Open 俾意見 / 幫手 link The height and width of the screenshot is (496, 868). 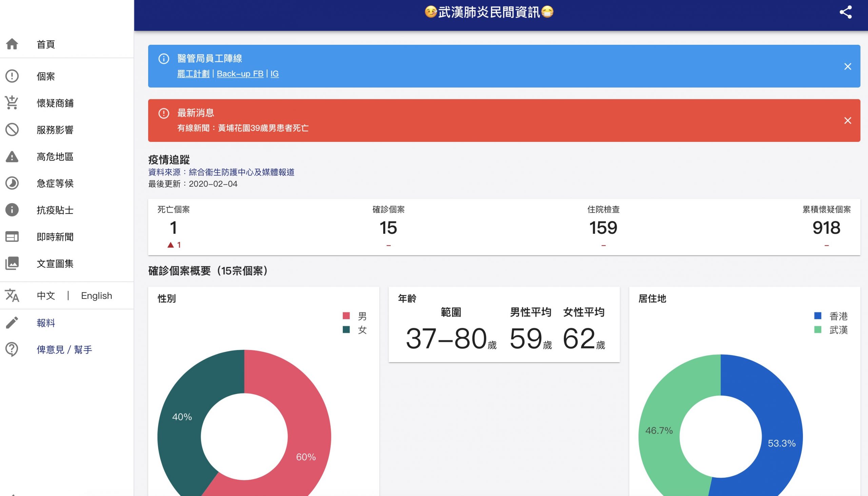coord(65,349)
